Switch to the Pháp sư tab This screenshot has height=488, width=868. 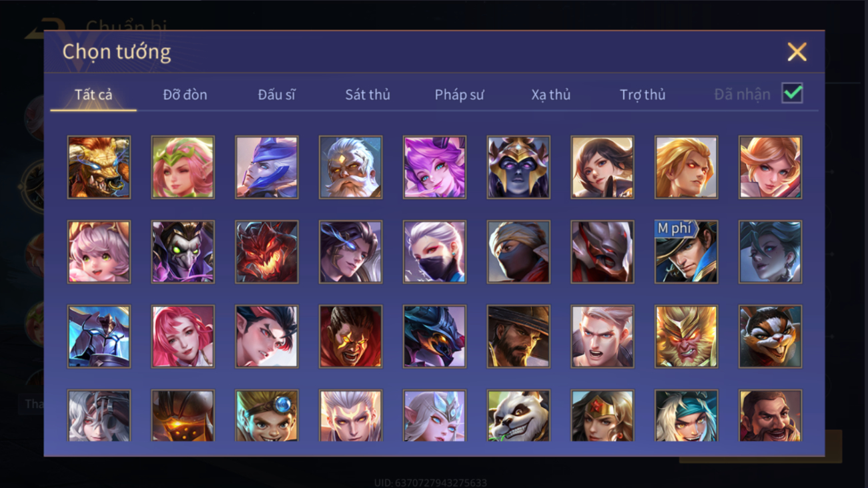(459, 95)
